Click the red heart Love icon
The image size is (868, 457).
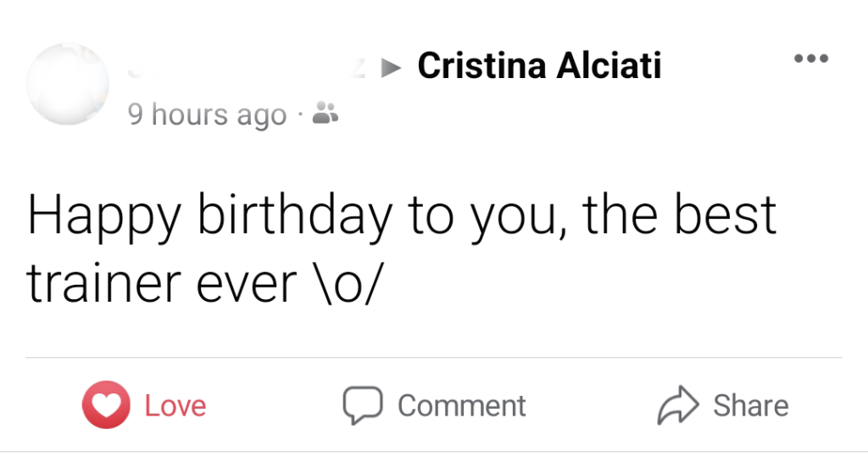pyautogui.click(x=106, y=405)
